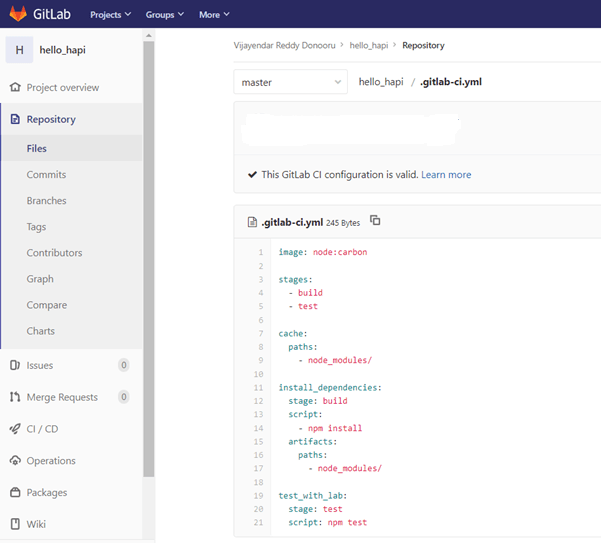Screen dimensions: 601x543
Task: Click the Operations cloud gear icon
Action: [x=15, y=460]
